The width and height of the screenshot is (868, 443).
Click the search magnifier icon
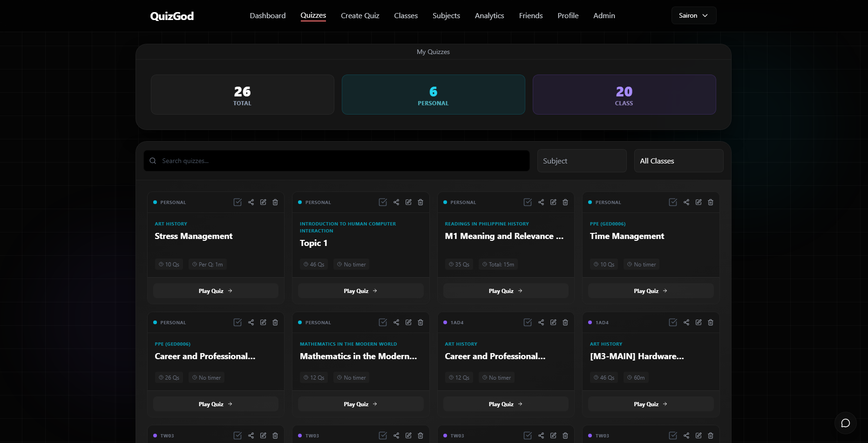153,161
